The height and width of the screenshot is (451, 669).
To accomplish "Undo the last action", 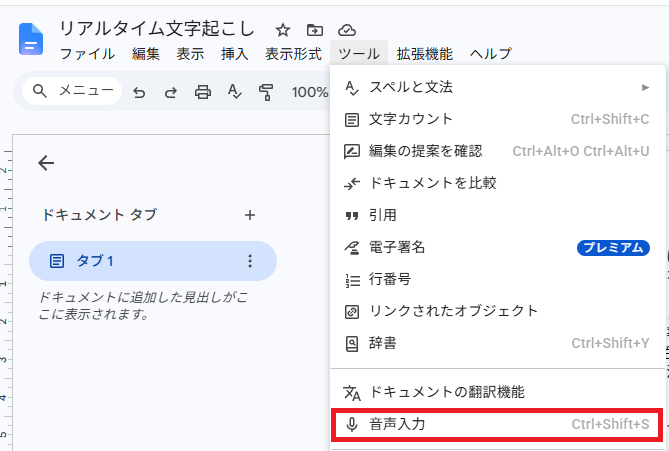I will [139, 92].
